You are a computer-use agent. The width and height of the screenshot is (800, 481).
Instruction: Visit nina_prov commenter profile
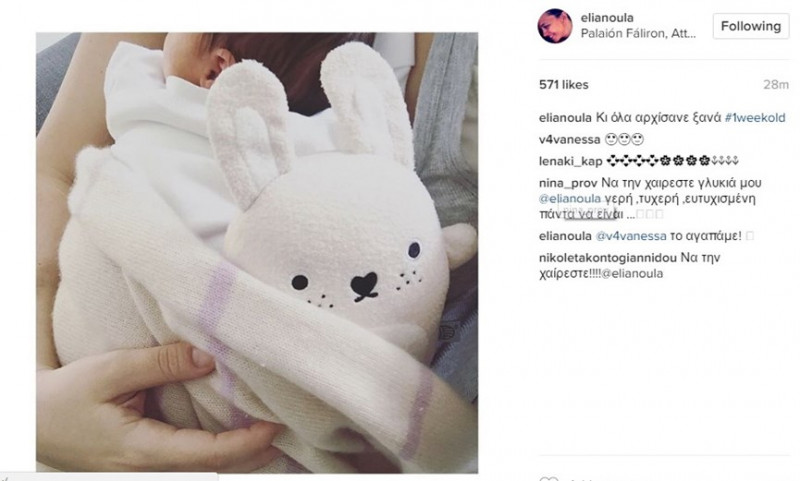[568, 183]
